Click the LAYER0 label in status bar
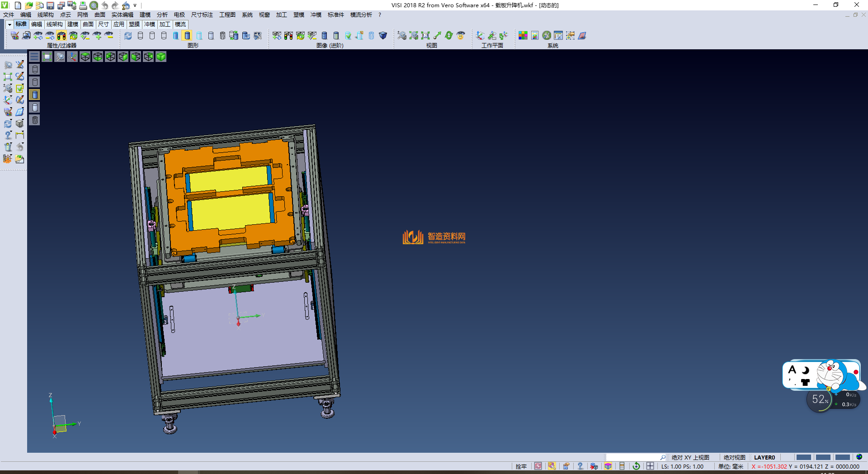 pyautogui.click(x=764, y=457)
